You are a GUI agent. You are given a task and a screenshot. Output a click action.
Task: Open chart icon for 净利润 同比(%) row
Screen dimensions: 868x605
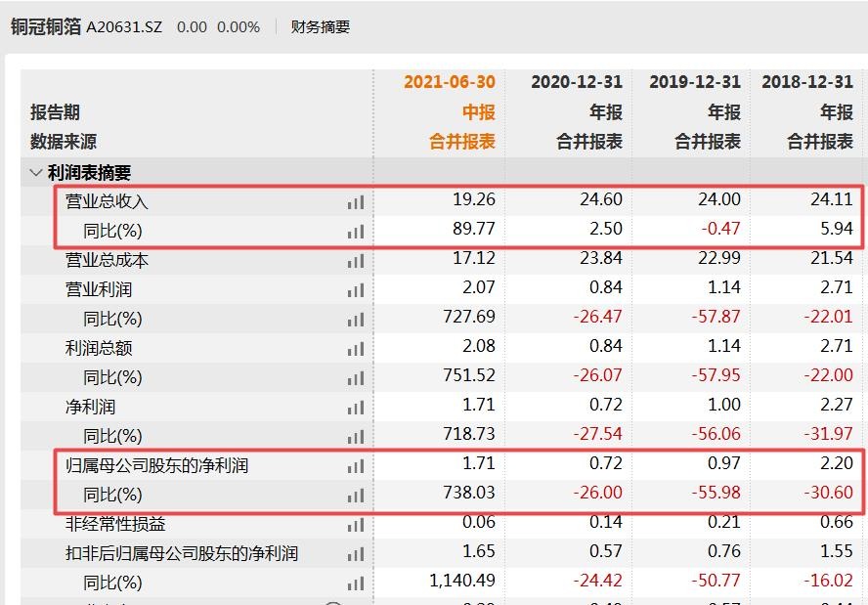[x=356, y=437]
